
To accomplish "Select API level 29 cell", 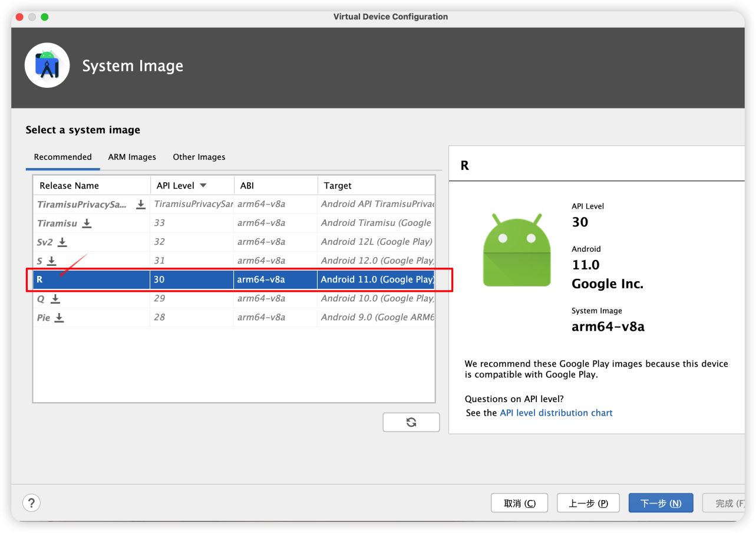I will [x=159, y=299].
